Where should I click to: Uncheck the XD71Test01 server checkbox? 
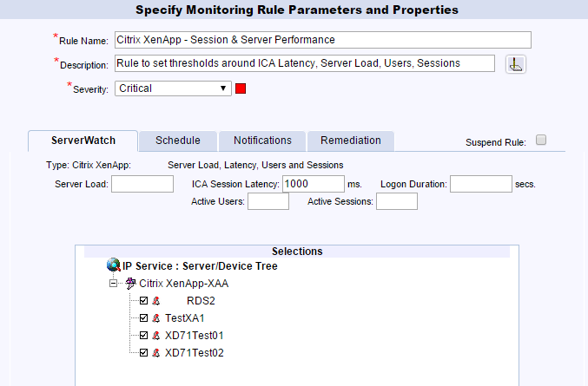pos(143,336)
